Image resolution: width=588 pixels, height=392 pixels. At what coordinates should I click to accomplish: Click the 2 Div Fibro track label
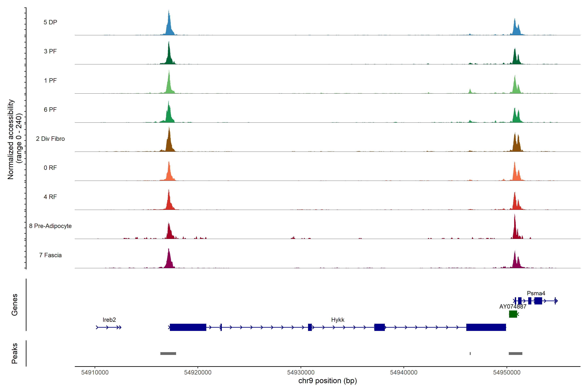50,139
